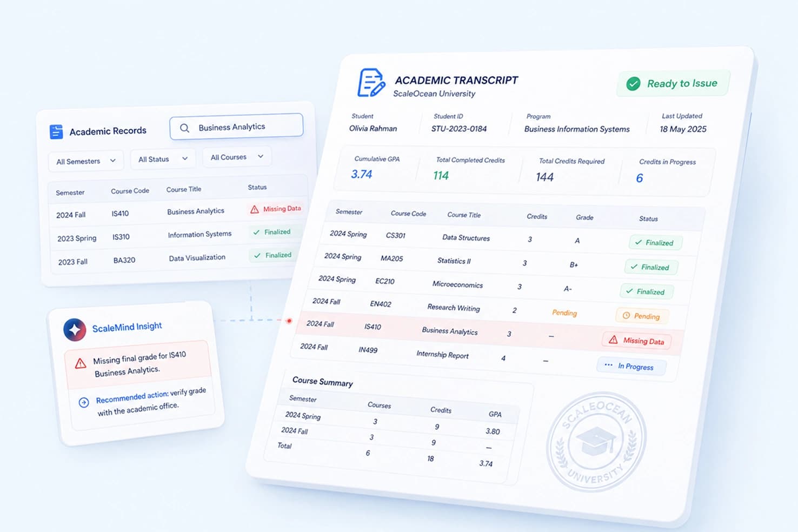The width and height of the screenshot is (798, 532).
Task: Click the Recommended action link
Action: tap(132, 397)
